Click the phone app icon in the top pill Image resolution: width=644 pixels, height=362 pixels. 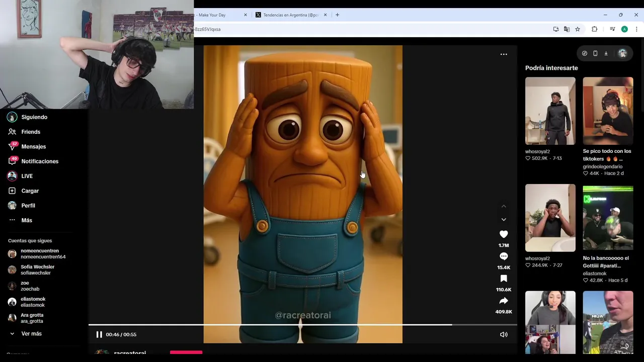click(x=595, y=53)
